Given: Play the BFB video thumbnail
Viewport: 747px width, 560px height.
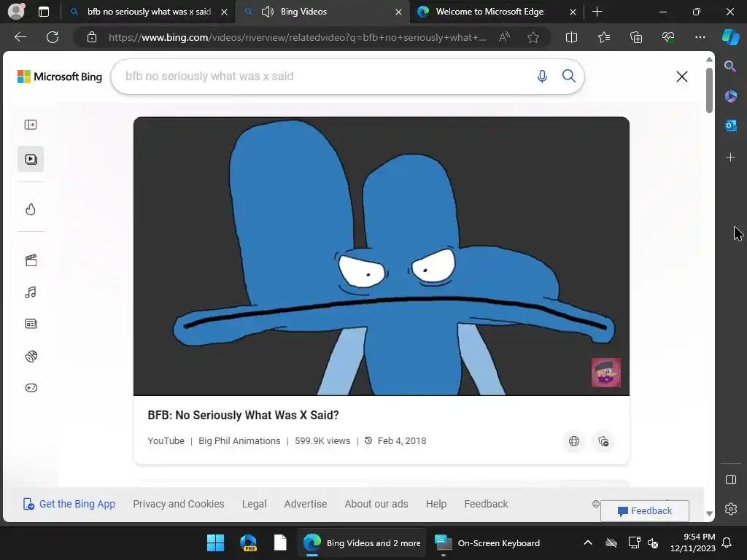Looking at the screenshot, I should click(x=381, y=256).
